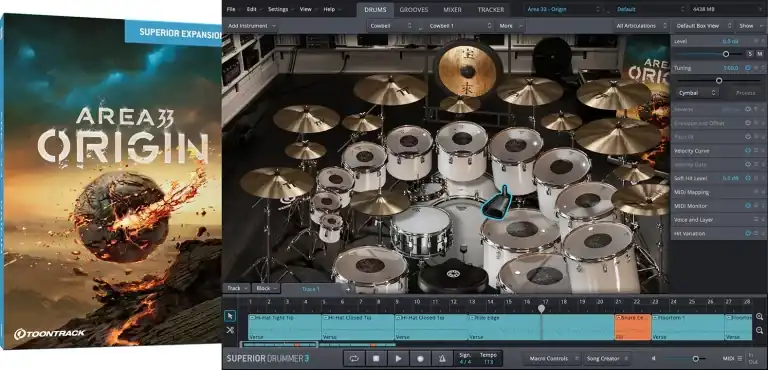Open All Articulations dropdown

click(641, 26)
